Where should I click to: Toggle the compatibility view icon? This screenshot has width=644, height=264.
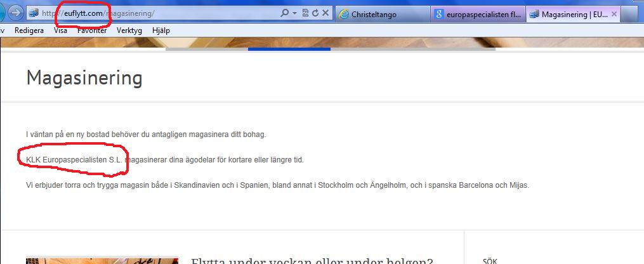(305, 13)
